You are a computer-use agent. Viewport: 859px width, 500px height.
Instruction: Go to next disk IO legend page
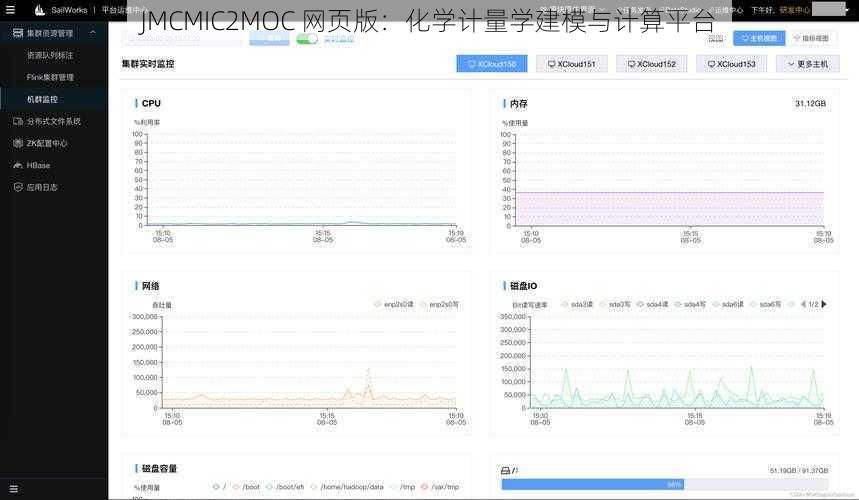tap(824, 304)
